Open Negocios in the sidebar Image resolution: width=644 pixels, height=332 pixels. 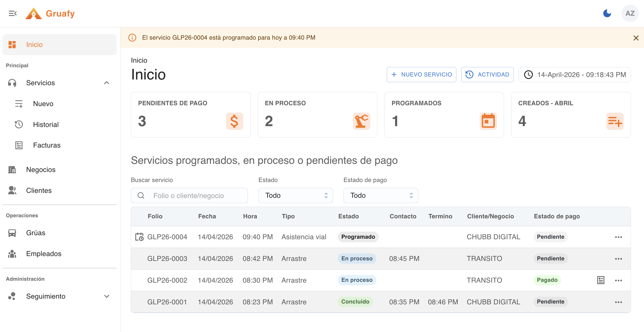pyautogui.click(x=59, y=170)
